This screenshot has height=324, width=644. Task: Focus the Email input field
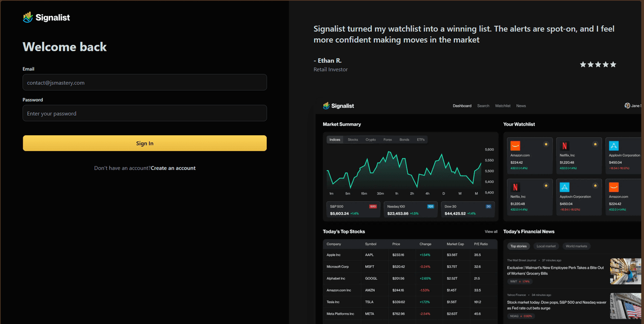point(145,83)
